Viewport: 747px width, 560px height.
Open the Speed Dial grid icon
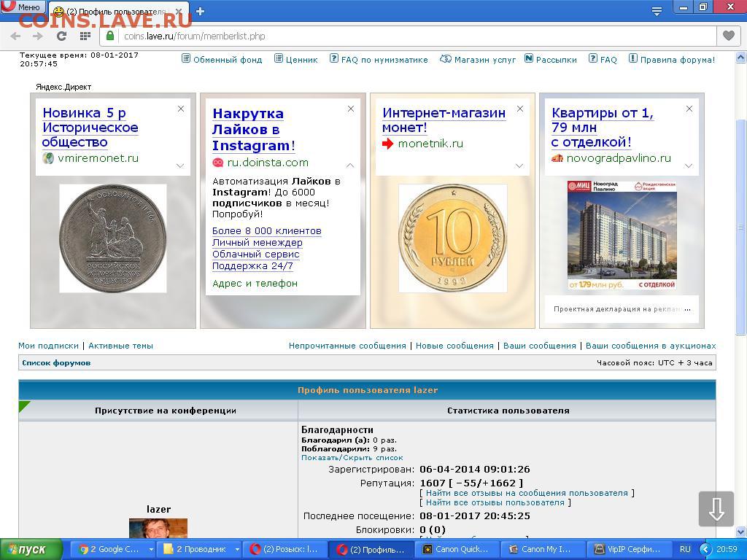click(85, 36)
